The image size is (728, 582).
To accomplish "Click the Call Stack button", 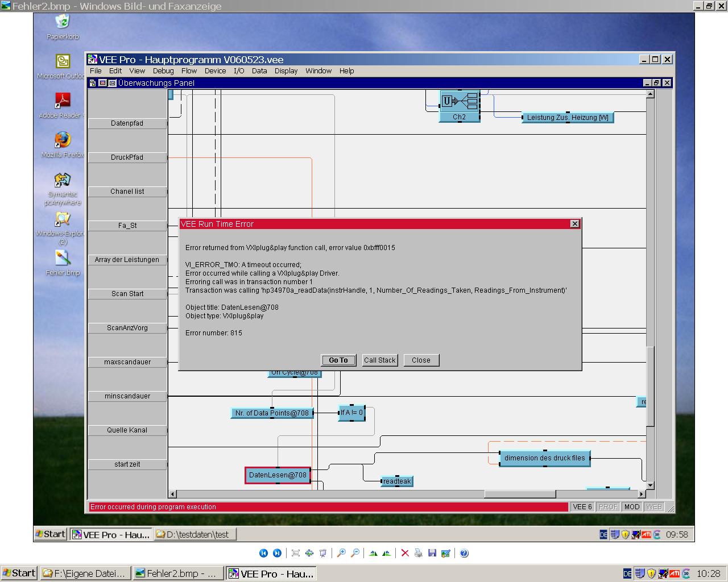I will (379, 360).
